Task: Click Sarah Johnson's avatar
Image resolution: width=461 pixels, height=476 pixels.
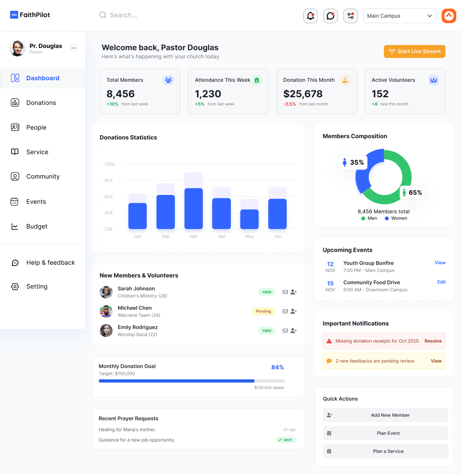Action: point(106,292)
